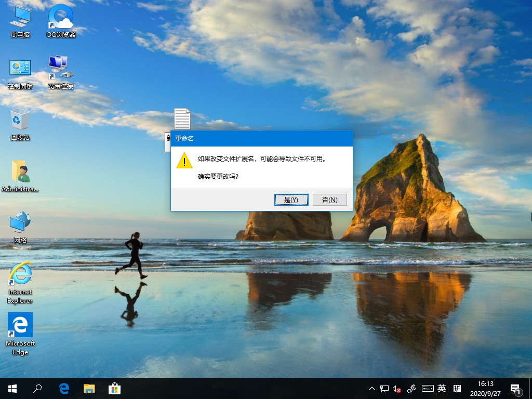
Task: Open 此电脑 (This PC) on the desktop
Action: pyautogui.click(x=19, y=21)
